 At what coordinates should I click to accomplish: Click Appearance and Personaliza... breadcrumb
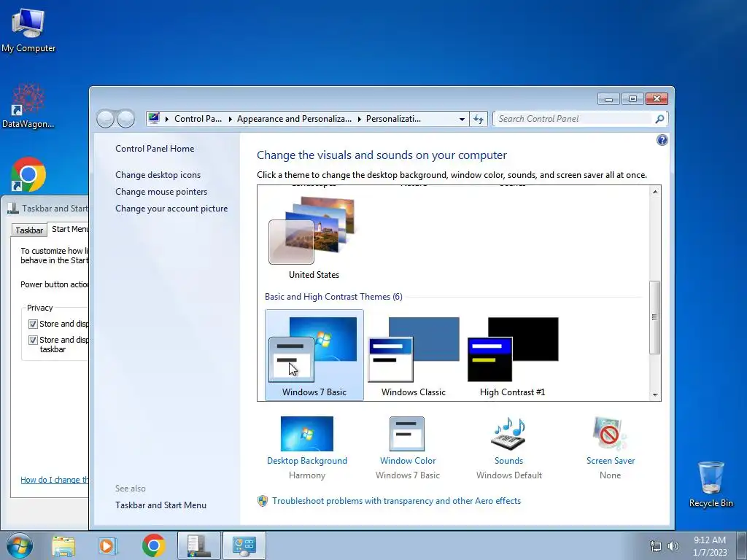click(x=294, y=119)
